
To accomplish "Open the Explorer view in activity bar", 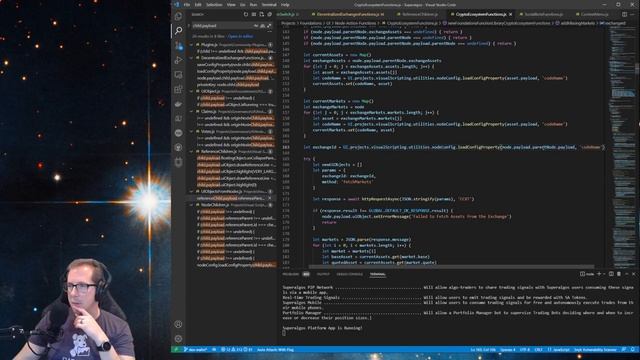I will pyautogui.click(x=178, y=16).
